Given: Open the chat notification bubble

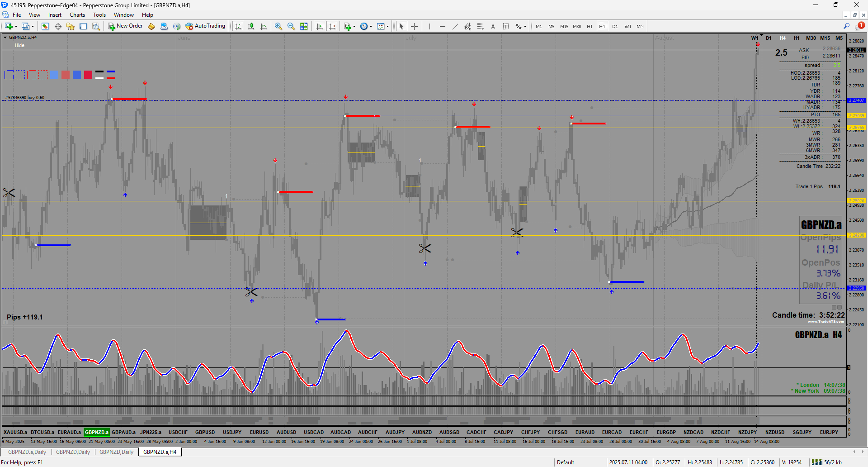Looking at the screenshot, I should [x=859, y=26].
